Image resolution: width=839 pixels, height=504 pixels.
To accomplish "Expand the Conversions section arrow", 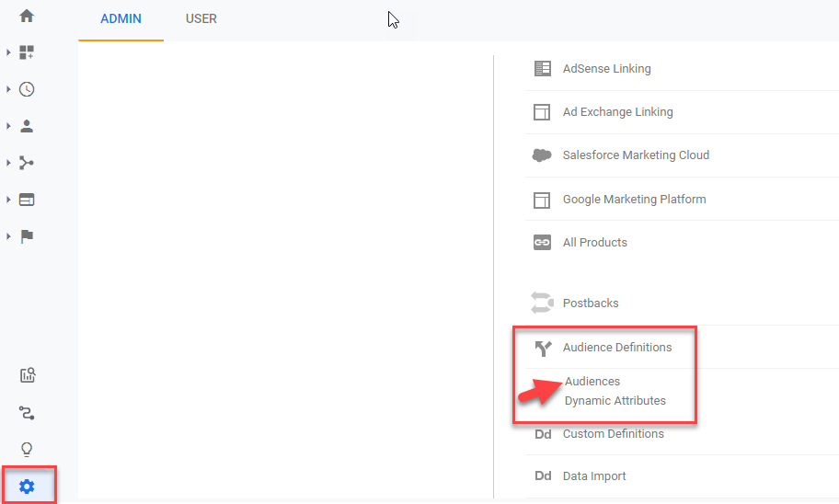I will (x=8, y=236).
